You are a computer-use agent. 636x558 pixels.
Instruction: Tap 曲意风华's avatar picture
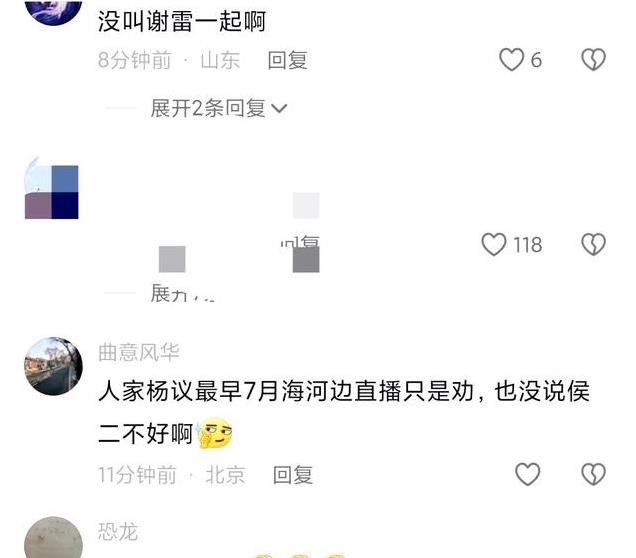coord(54,366)
